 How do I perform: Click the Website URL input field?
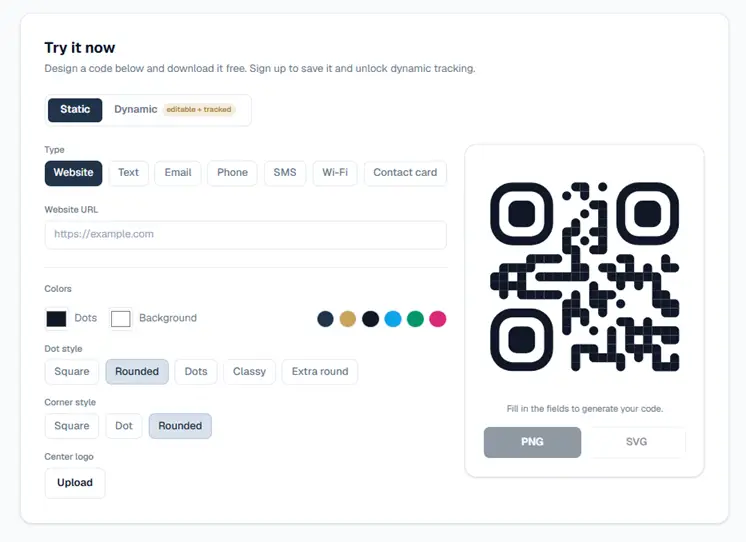coord(245,235)
